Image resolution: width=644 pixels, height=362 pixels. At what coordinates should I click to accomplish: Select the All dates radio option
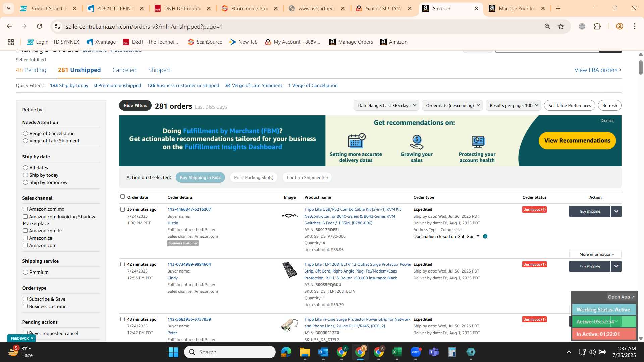(25, 168)
